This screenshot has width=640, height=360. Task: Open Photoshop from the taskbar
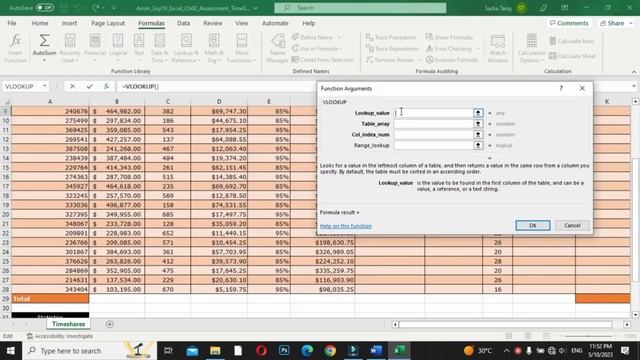pos(284,351)
